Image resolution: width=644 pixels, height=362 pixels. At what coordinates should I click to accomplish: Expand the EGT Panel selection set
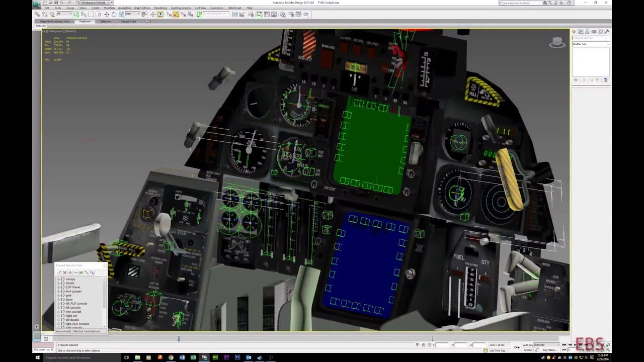pyautogui.click(x=58, y=287)
